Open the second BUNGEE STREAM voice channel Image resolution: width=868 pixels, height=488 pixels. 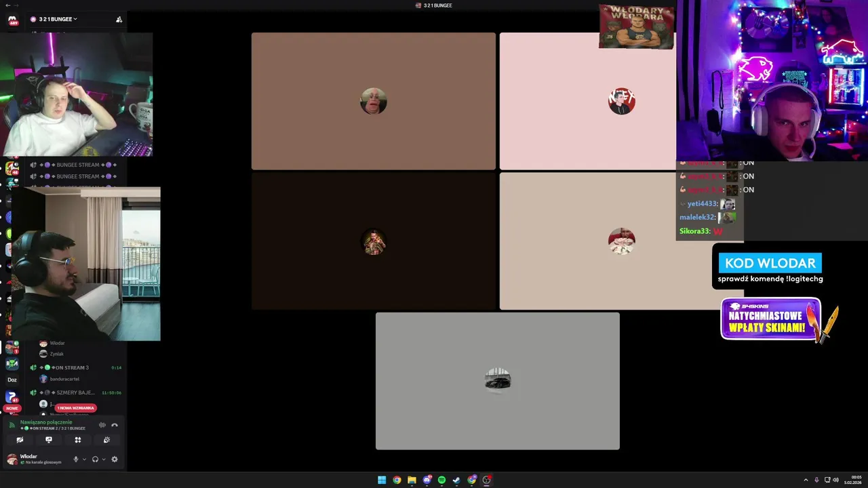point(73,176)
